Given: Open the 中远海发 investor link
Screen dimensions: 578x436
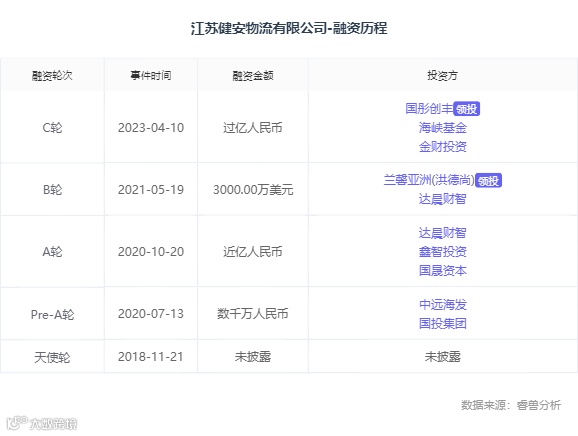Looking at the screenshot, I should click(x=442, y=305).
